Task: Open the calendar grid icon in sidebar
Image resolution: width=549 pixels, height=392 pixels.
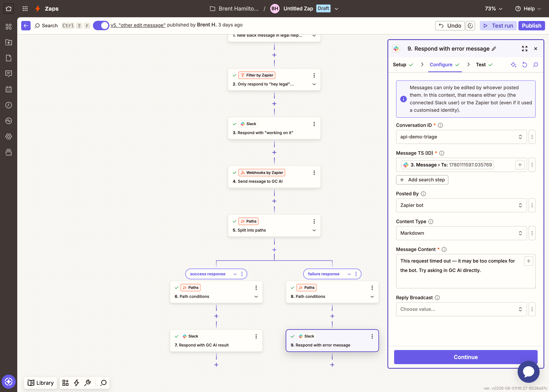Action: pos(9,89)
